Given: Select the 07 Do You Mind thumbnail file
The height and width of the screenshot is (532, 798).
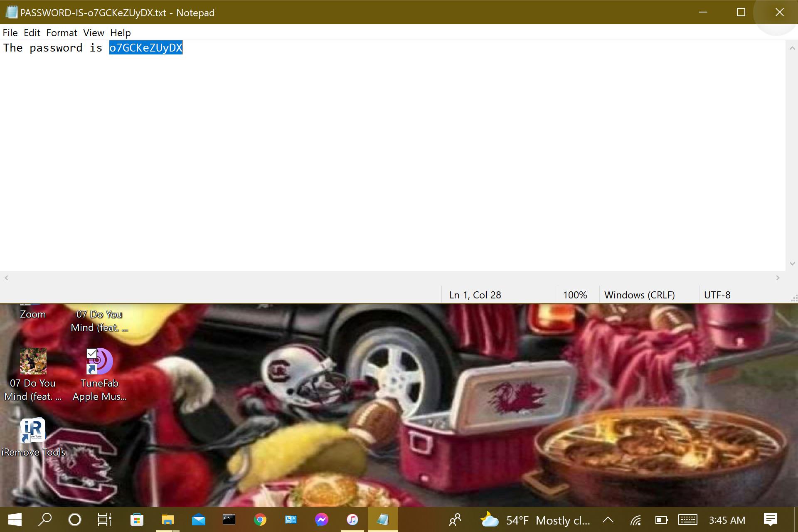Looking at the screenshot, I should coord(33,362).
